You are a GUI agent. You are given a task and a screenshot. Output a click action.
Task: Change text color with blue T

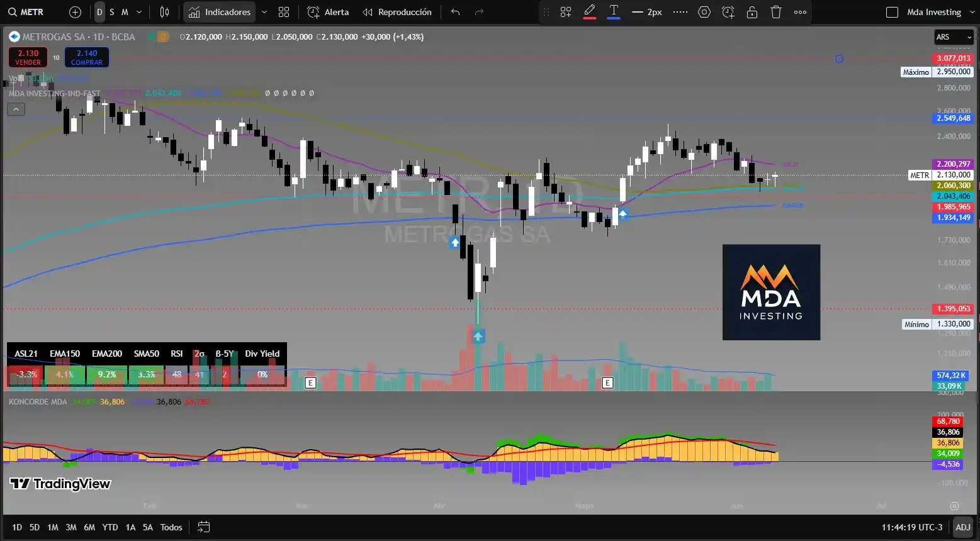click(x=614, y=12)
